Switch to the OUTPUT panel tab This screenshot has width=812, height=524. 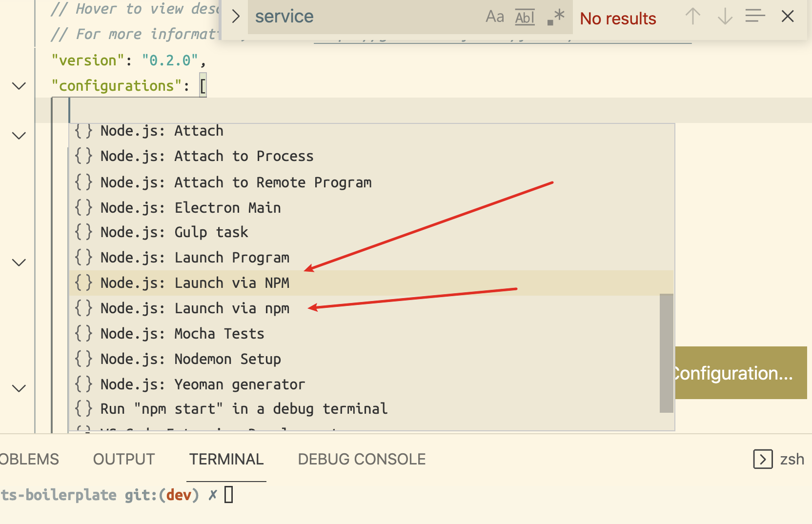point(124,459)
